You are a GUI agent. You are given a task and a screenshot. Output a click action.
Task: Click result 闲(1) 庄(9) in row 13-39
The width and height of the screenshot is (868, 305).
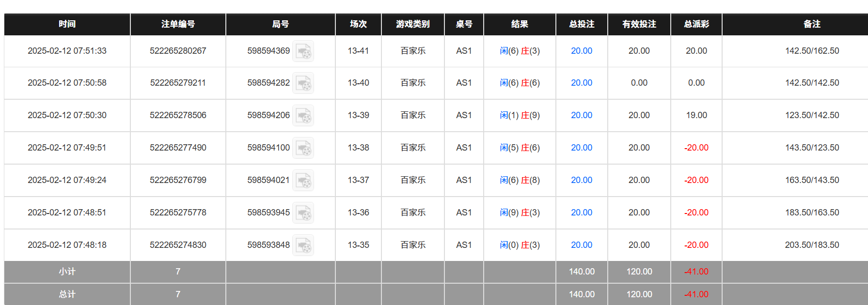(520, 115)
